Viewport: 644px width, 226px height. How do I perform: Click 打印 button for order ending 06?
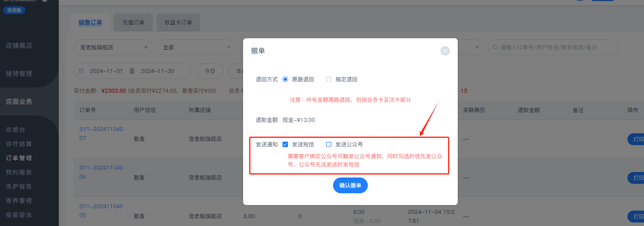point(636,178)
